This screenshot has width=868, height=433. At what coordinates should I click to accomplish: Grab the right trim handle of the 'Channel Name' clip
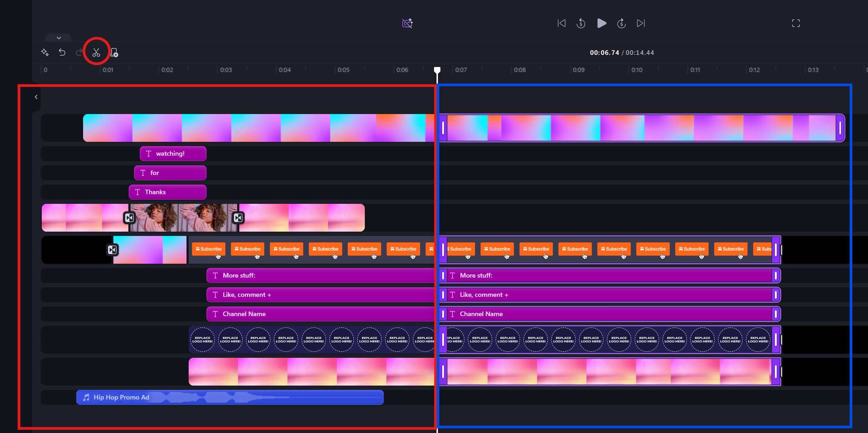click(776, 314)
